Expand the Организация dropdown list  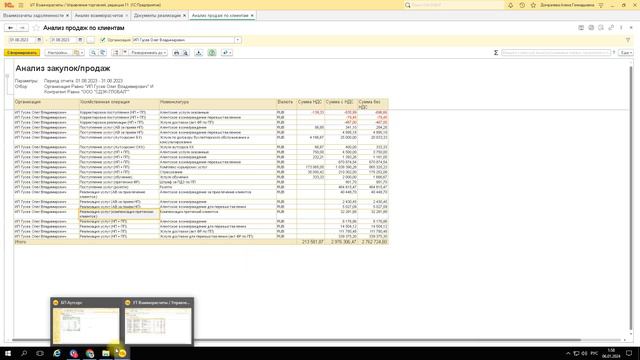point(238,40)
